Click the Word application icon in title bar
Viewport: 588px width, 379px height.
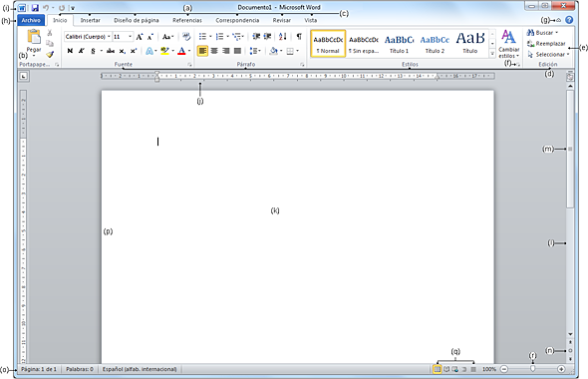click(22, 8)
